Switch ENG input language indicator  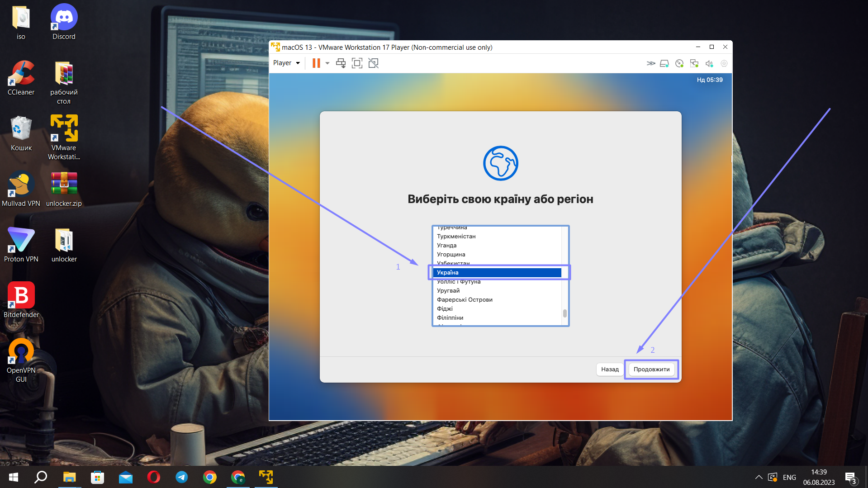pos(789,477)
